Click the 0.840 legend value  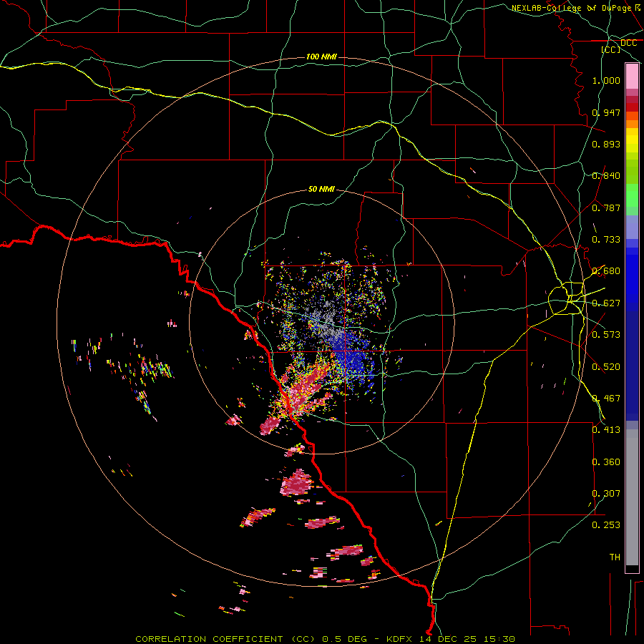(606, 176)
